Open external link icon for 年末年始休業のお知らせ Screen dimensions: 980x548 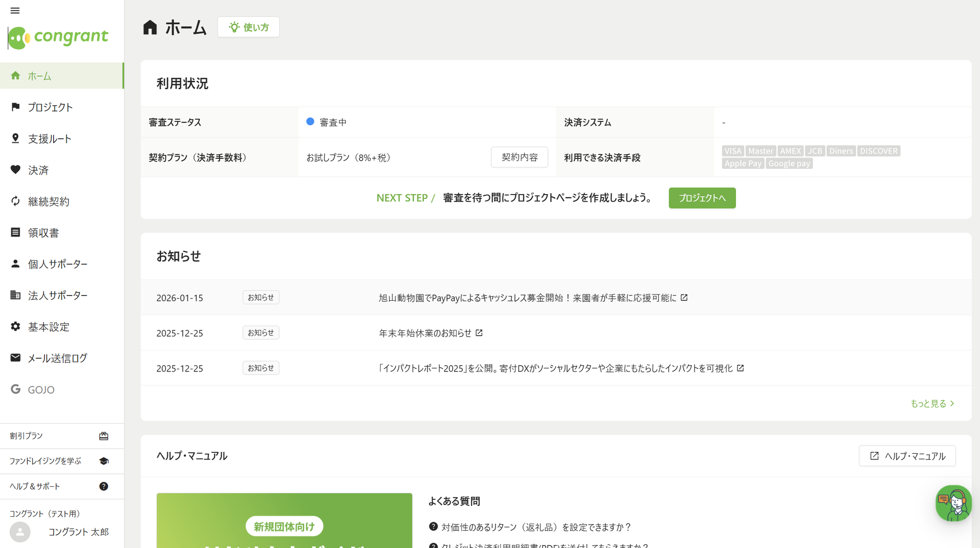[479, 333]
